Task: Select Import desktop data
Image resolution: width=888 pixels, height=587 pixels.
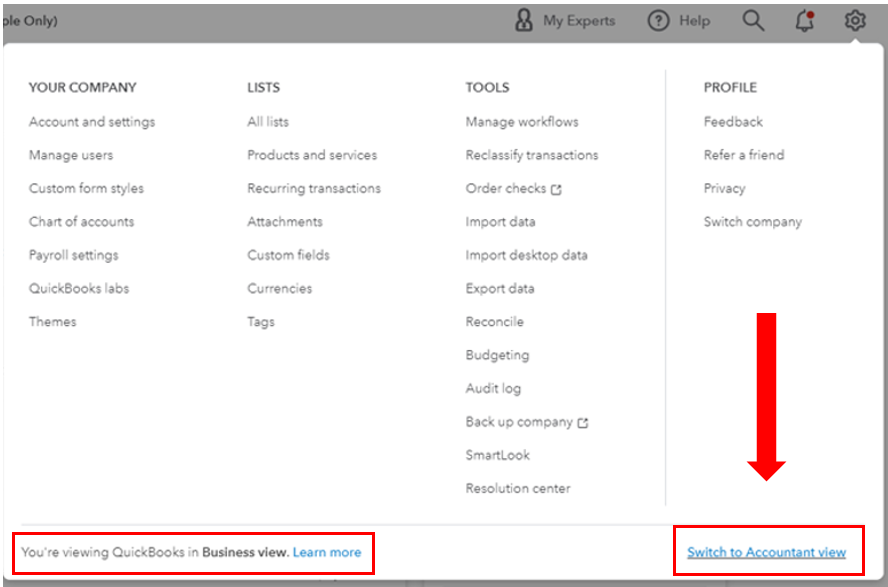Action: tap(526, 255)
